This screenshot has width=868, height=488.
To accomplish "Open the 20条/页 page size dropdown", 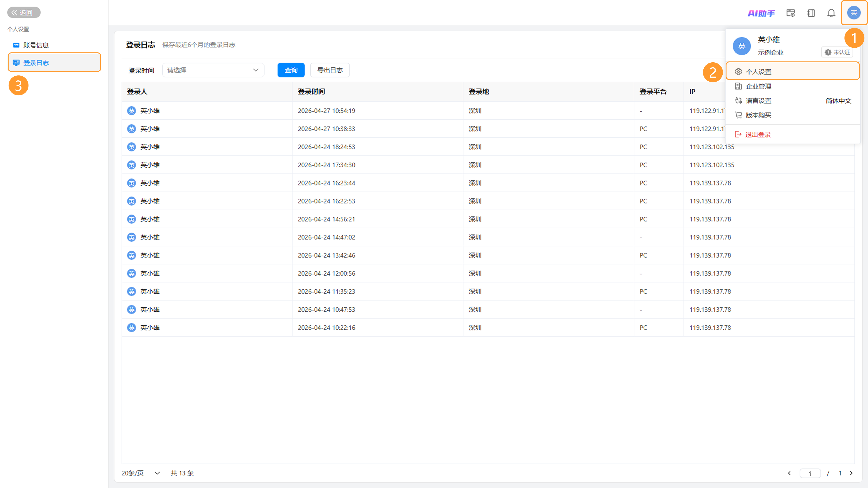I will coord(141,473).
